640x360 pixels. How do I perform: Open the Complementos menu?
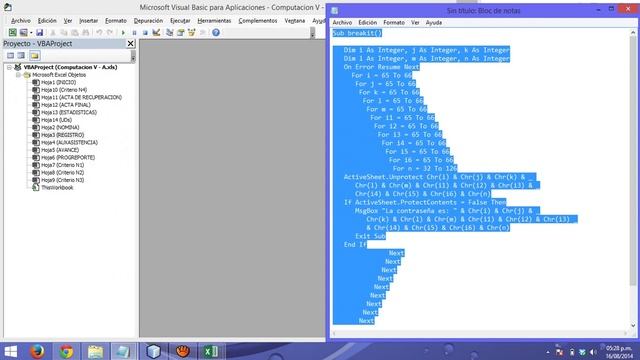(258, 20)
